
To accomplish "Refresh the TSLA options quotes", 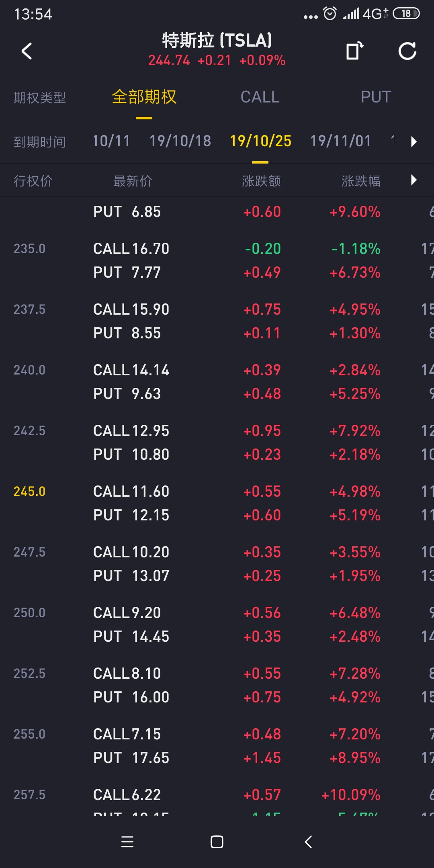I will tap(407, 51).
